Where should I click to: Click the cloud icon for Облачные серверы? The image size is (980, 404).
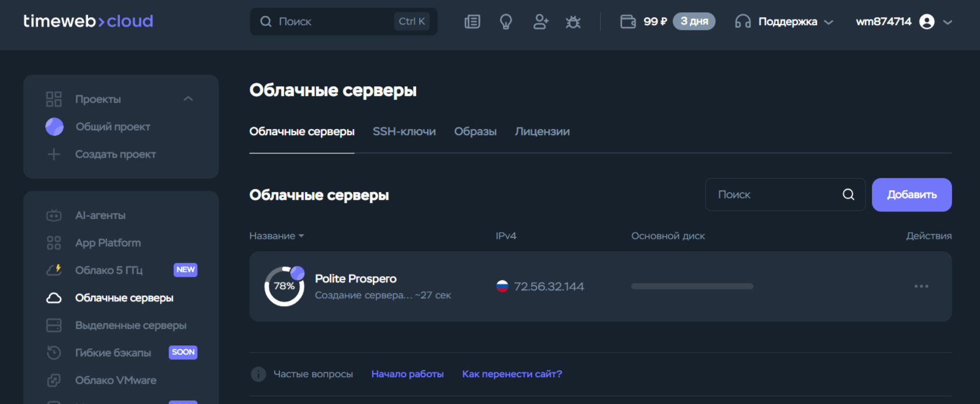click(x=54, y=298)
